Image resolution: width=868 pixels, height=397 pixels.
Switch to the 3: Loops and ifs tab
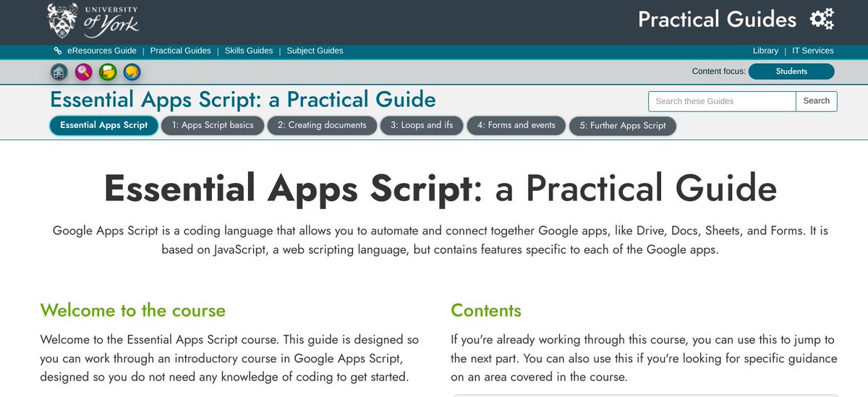pyautogui.click(x=422, y=125)
